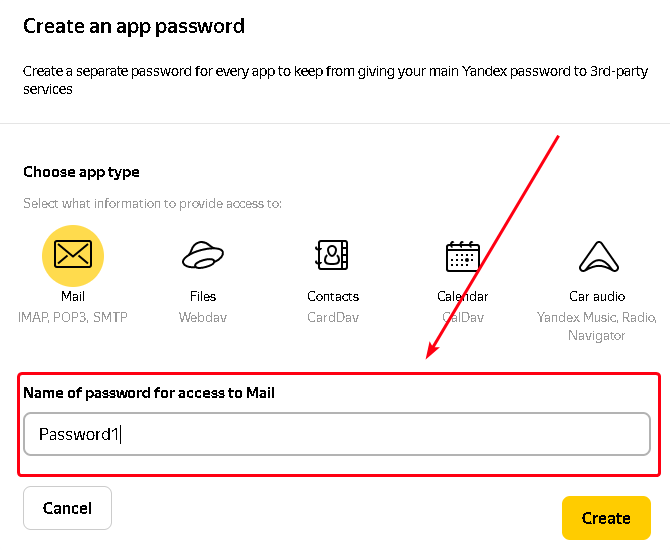Select the Calendar app type icon
The height and width of the screenshot is (550, 670).
[462, 256]
